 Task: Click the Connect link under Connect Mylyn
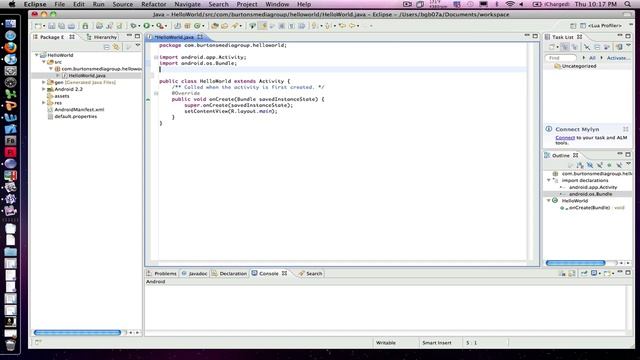coord(565,138)
